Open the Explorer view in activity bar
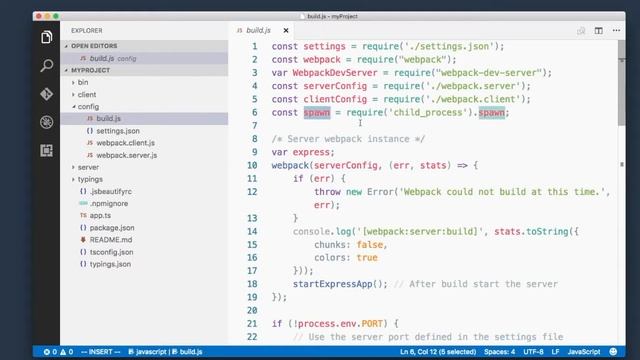This screenshot has height=360, width=640. pyautogui.click(x=47, y=37)
